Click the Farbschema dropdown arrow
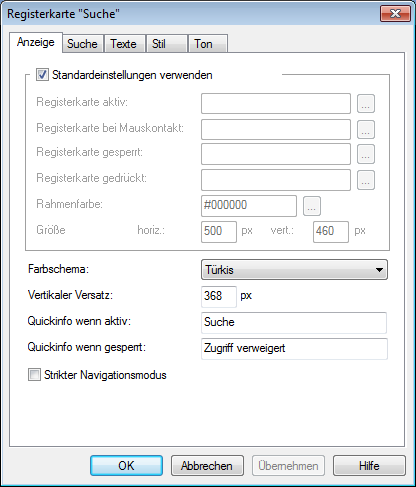This screenshot has height=487, width=416. click(x=379, y=270)
